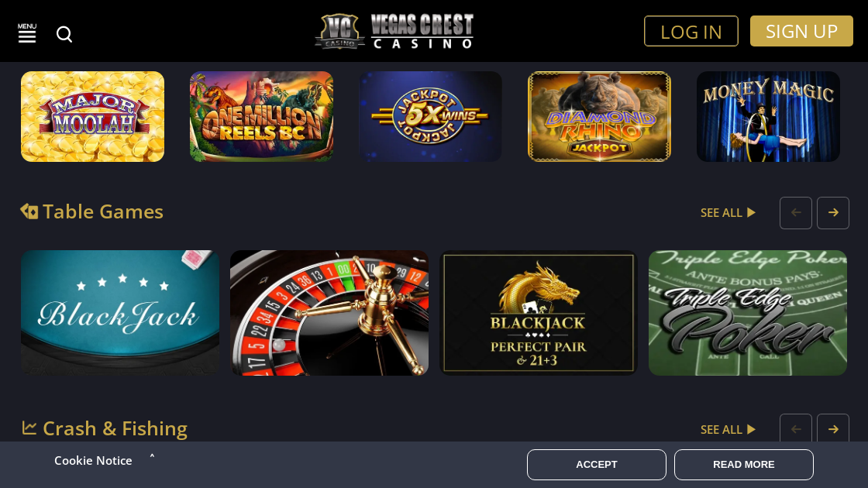Open the Triple Edge Poker game
The width and height of the screenshot is (868, 488).
coord(747,313)
